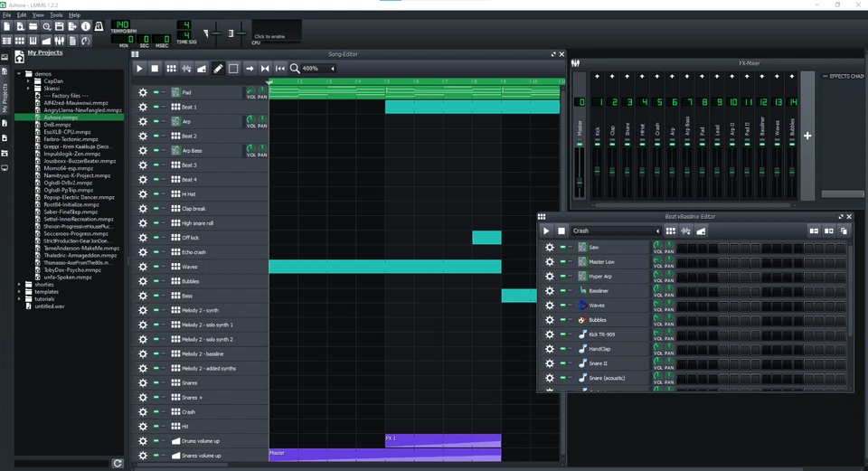Stop playback in Song-Editor

pyautogui.click(x=155, y=69)
